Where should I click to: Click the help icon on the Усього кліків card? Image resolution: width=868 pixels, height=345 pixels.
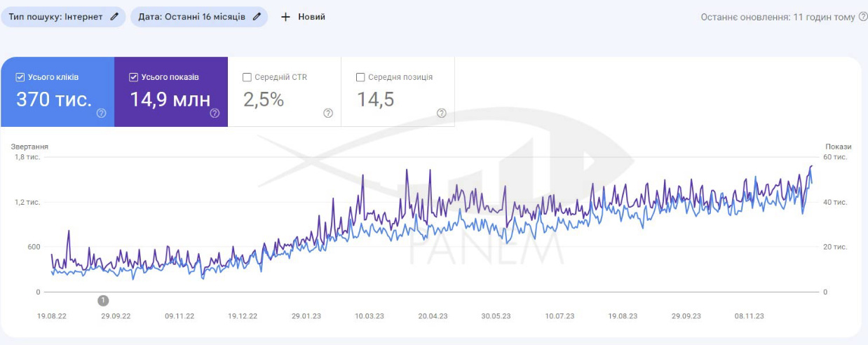101,113
